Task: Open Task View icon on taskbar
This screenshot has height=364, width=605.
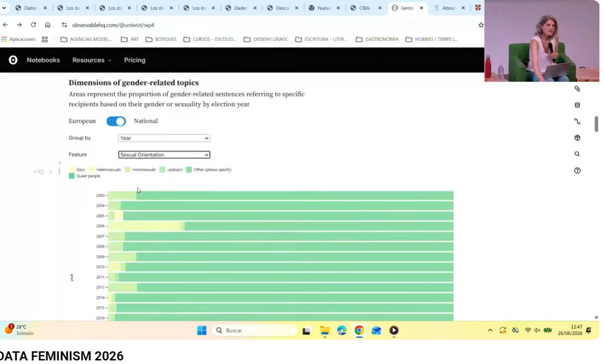Action: point(307,331)
